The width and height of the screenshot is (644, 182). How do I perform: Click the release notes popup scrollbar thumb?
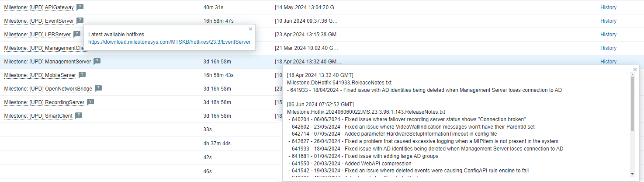632,105
